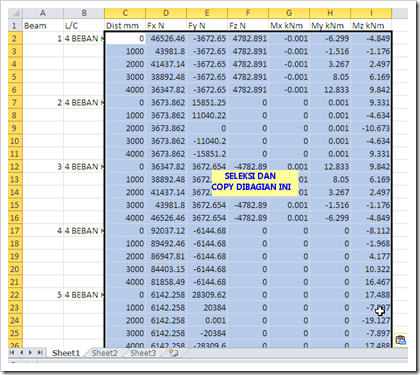This screenshot has height=375, width=420.
Task: Click cell with 84403.15 in row 20
Action: point(166,269)
